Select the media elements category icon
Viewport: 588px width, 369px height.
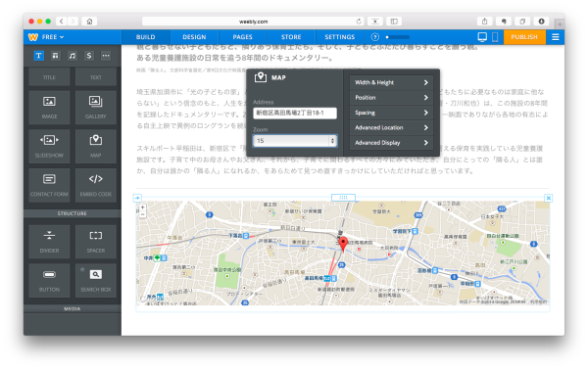tap(73, 56)
